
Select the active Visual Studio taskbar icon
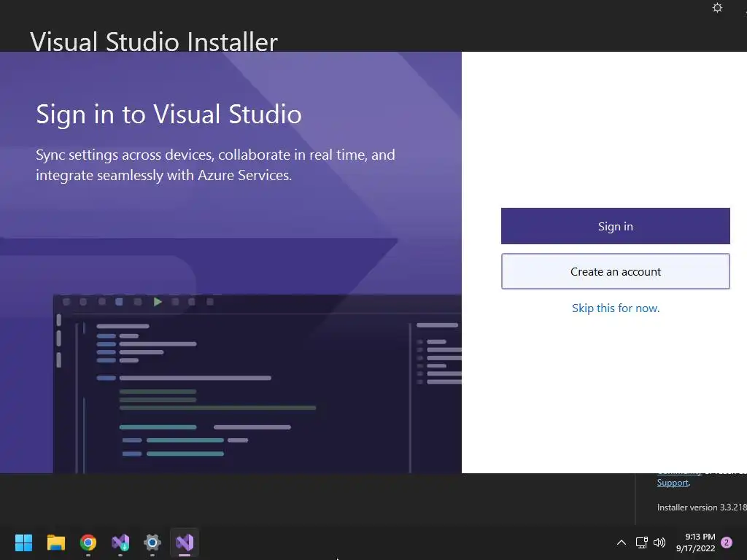[185, 542]
